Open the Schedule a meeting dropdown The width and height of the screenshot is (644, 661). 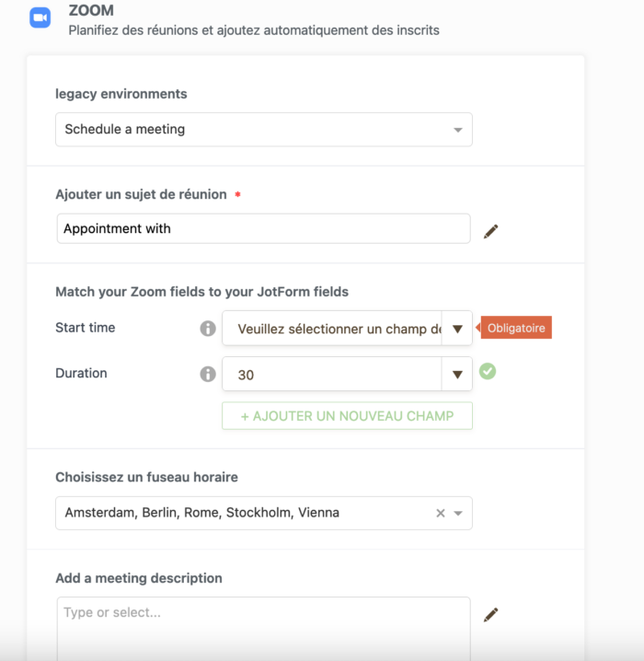click(263, 130)
